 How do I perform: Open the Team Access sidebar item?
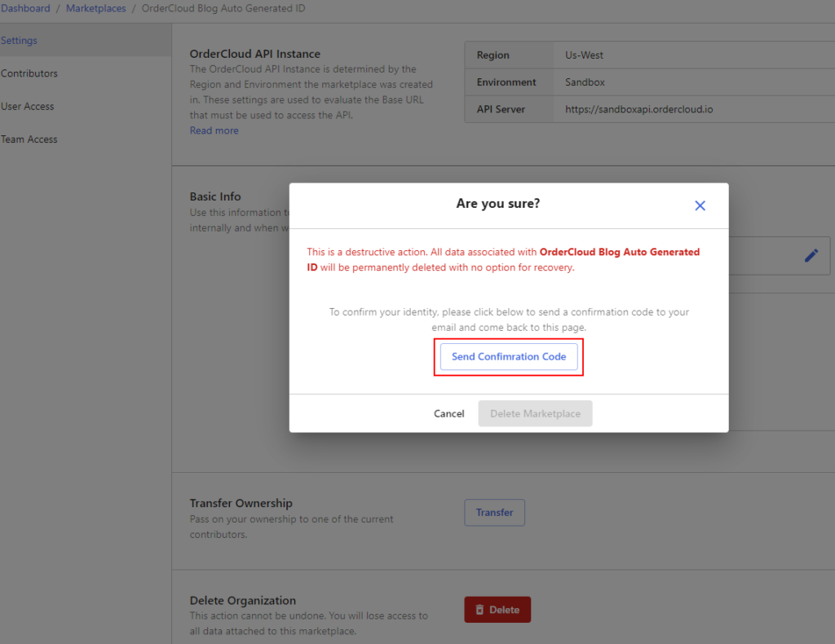click(x=29, y=139)
